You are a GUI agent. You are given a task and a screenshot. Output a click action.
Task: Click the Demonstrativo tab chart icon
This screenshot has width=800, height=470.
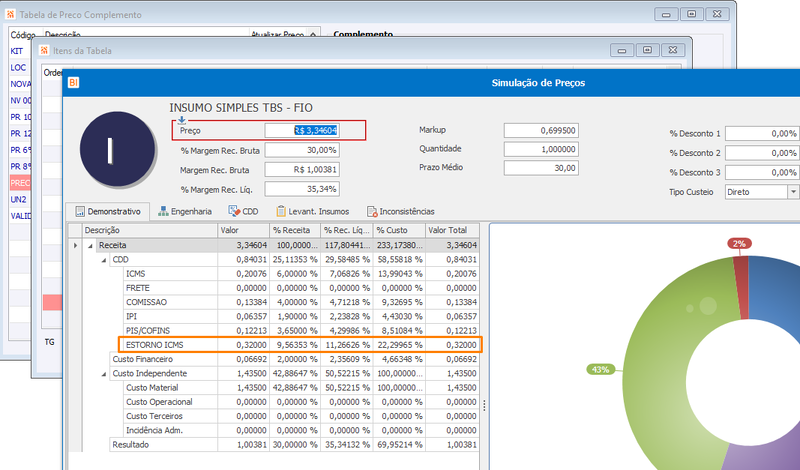[x=80, y=211]
